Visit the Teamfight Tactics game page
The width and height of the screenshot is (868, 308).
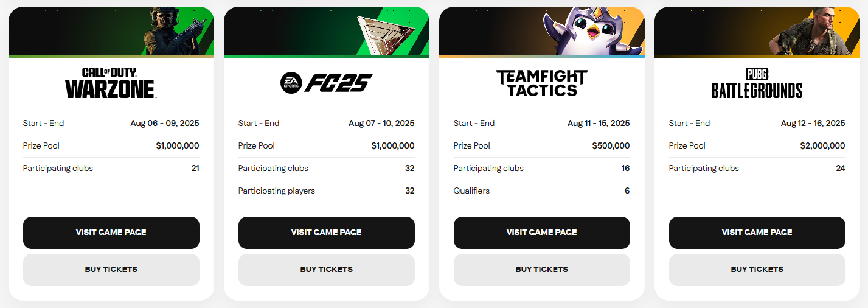[542, 233]
